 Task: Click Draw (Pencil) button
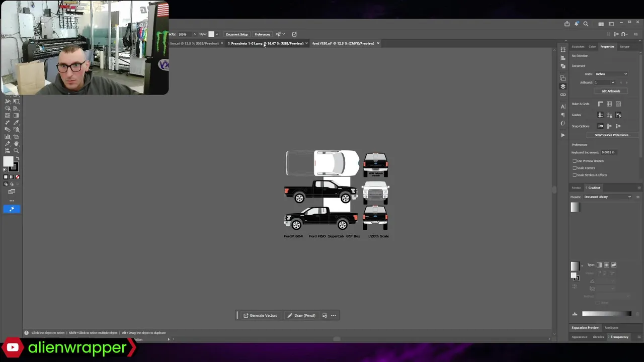[x=301, y=315]
